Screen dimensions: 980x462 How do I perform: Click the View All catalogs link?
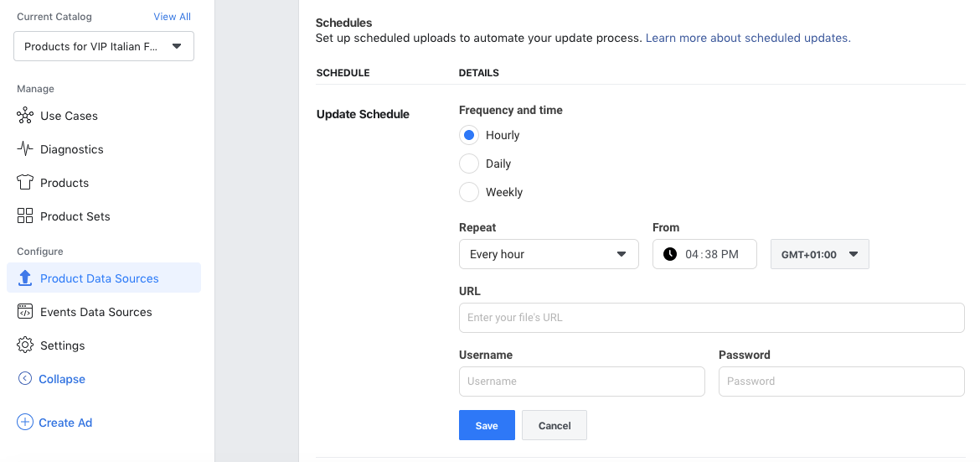coord(173,17)
